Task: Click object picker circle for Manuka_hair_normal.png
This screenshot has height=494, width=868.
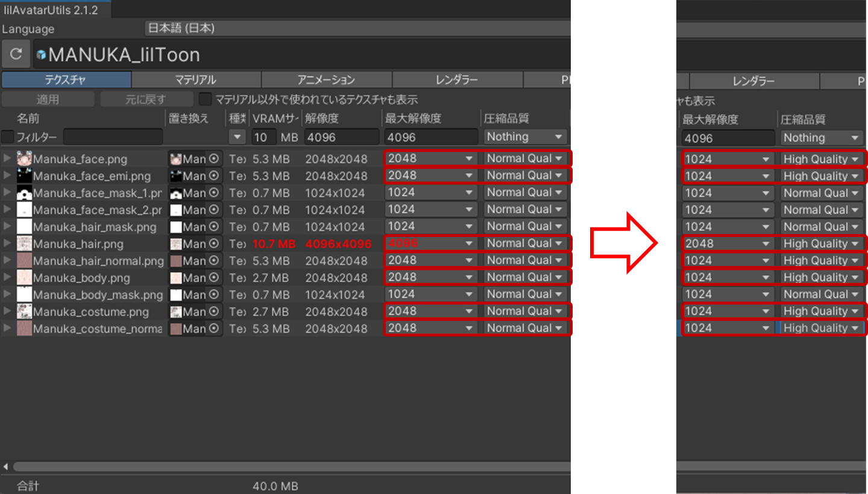Action: [x=214, y=261]
